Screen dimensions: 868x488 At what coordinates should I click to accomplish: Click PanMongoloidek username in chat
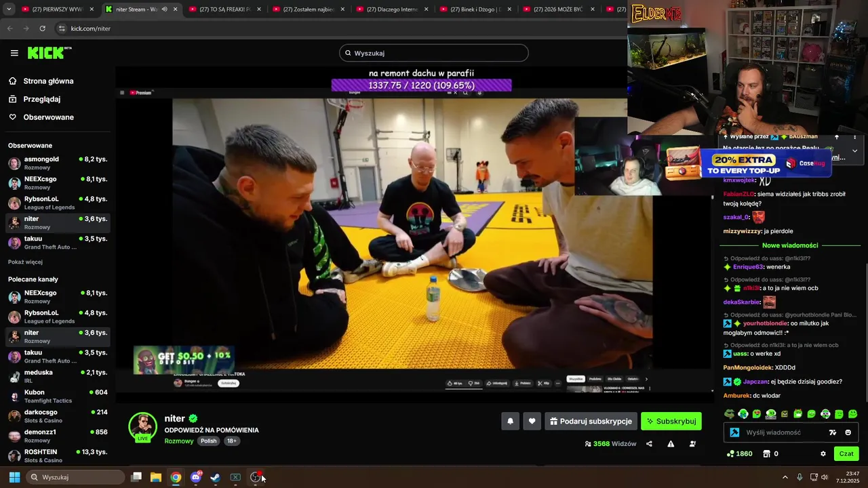click(748, 367)
